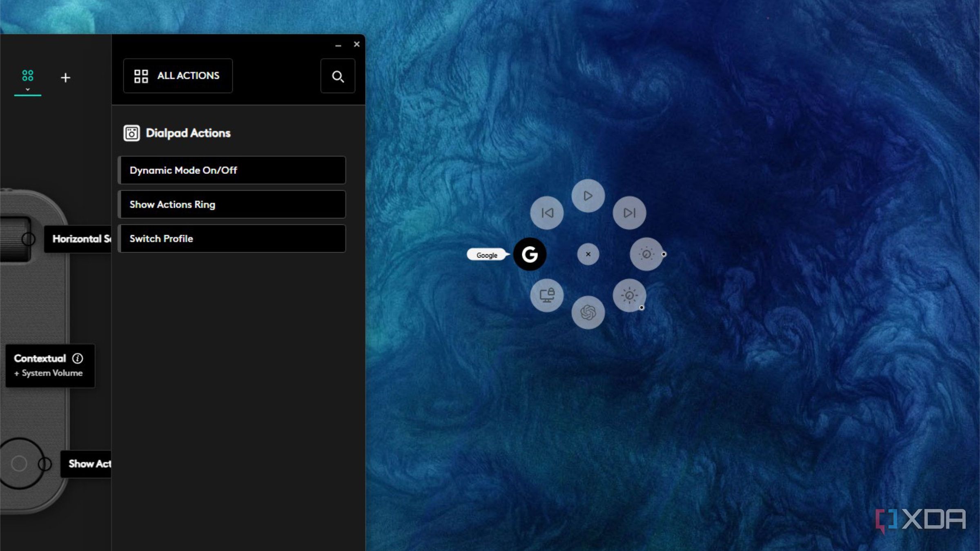This screenshot has width=980, height=551.
Task: Click the lock screen icon in ring
Action: 547,295
